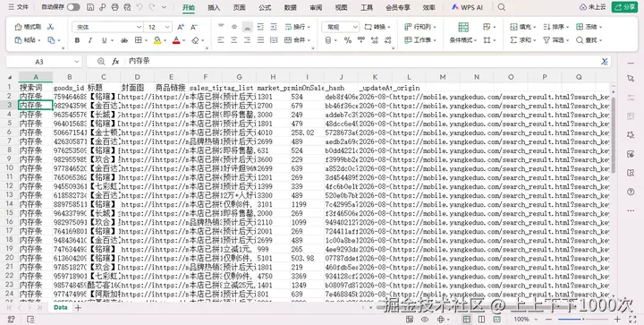This screenshot has width=644, height=325.
Task: Apply Bold formatting
Action: (77, 40)
